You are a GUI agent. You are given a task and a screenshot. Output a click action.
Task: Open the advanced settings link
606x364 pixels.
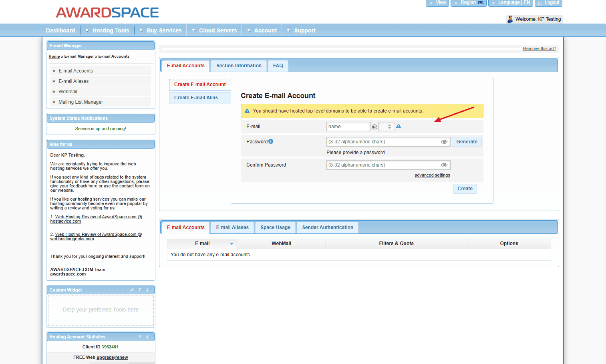(432, 175)
